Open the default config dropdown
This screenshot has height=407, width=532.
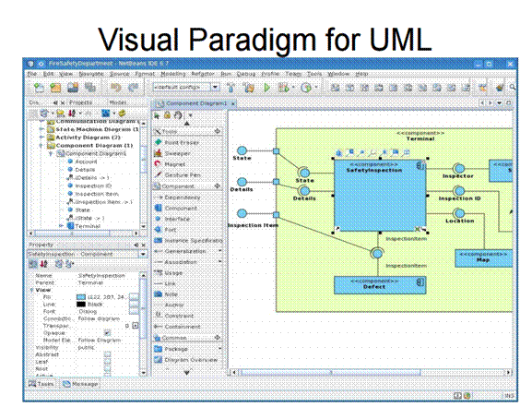215,88
